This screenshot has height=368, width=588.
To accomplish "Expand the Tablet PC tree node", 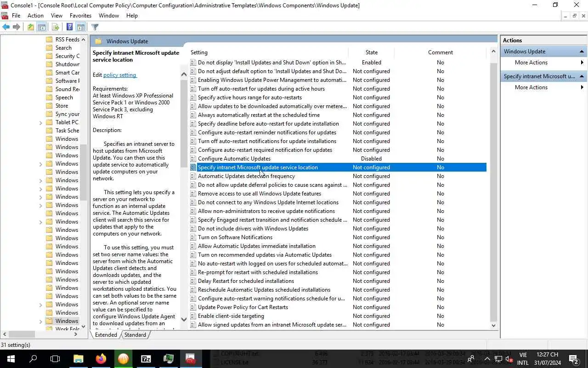I will pos(41,122).
